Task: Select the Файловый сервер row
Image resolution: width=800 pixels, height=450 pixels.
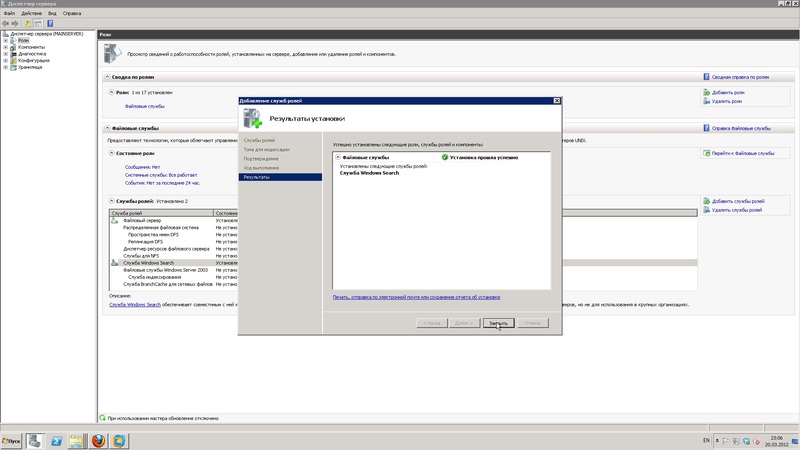Action: [142, 220]
